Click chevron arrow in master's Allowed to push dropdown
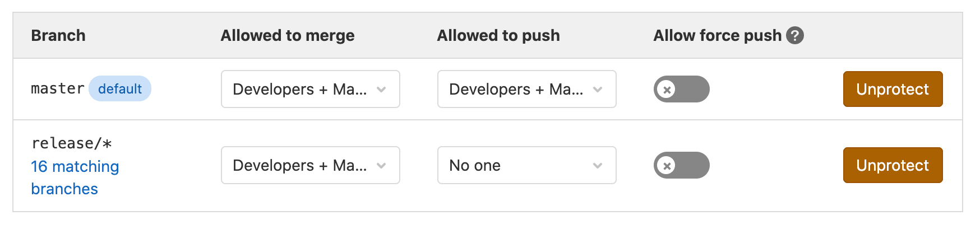Viewport: 980px width, 234px height. (x=598, y=89)
